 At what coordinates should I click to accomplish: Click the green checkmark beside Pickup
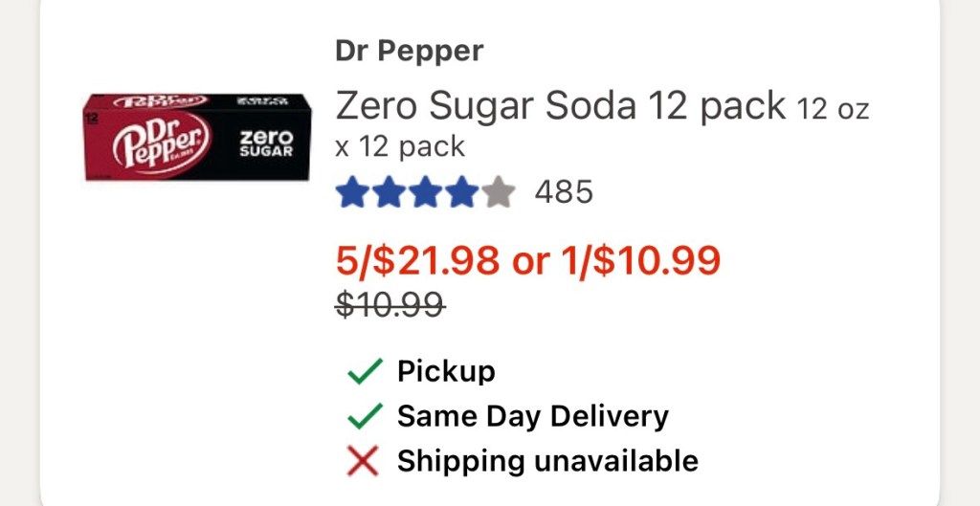pos(365,371)
